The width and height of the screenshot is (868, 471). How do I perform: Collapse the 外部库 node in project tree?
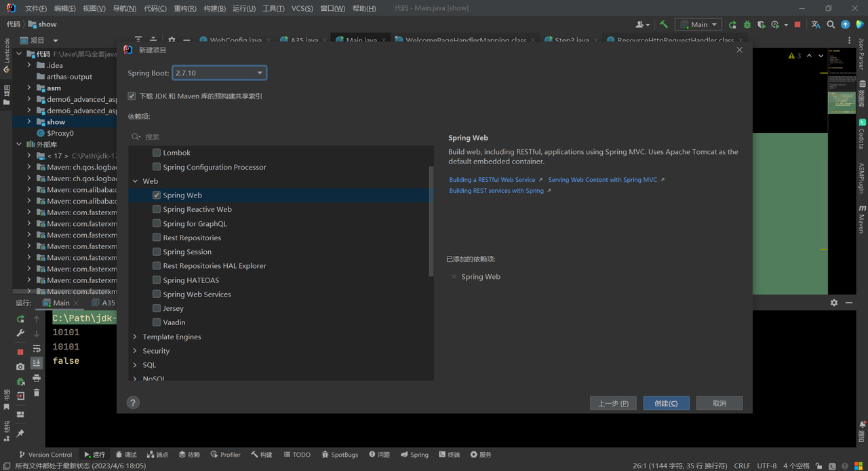(19, 145)
